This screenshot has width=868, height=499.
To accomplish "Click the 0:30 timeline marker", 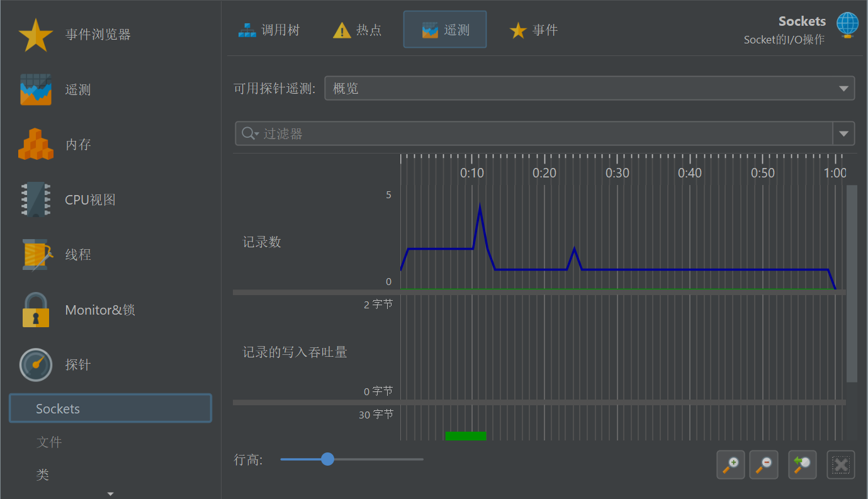I will (617, 173).
